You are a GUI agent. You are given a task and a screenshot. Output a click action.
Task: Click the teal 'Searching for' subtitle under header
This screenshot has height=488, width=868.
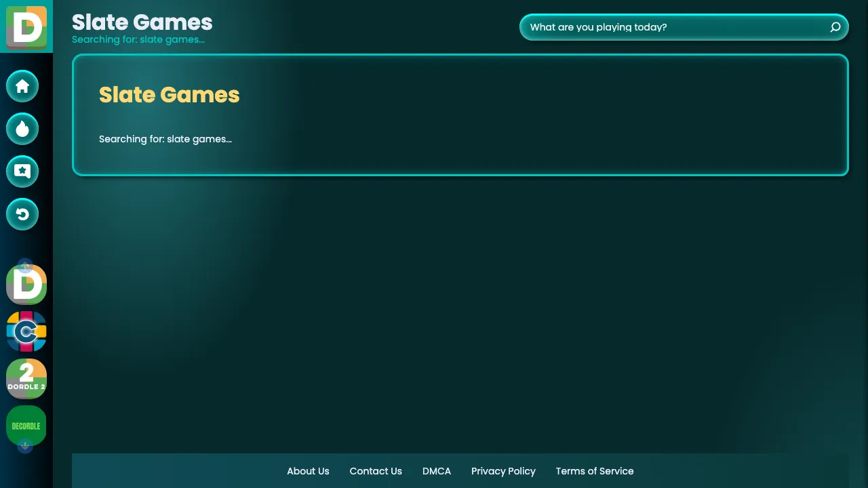coord(138,39)
